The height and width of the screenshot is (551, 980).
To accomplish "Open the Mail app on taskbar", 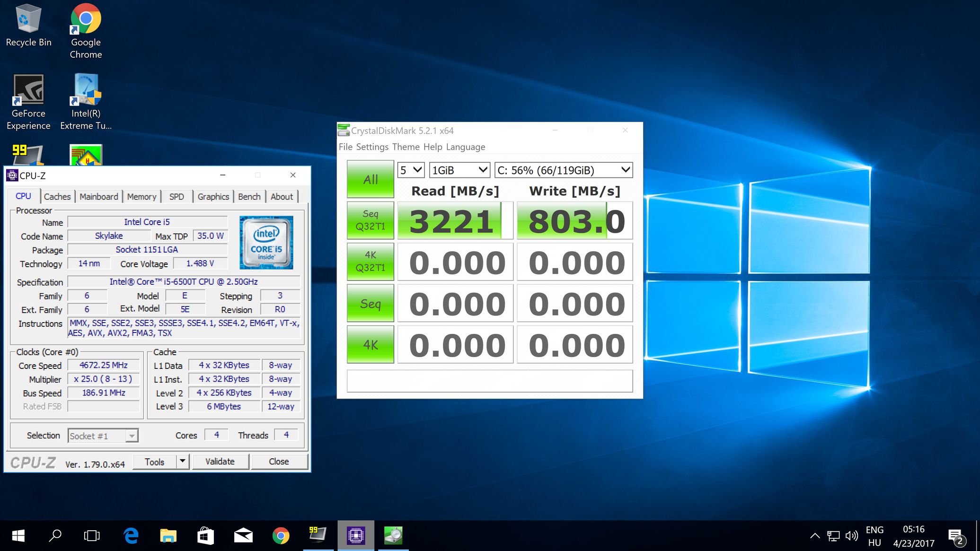I will click(243, 536).
